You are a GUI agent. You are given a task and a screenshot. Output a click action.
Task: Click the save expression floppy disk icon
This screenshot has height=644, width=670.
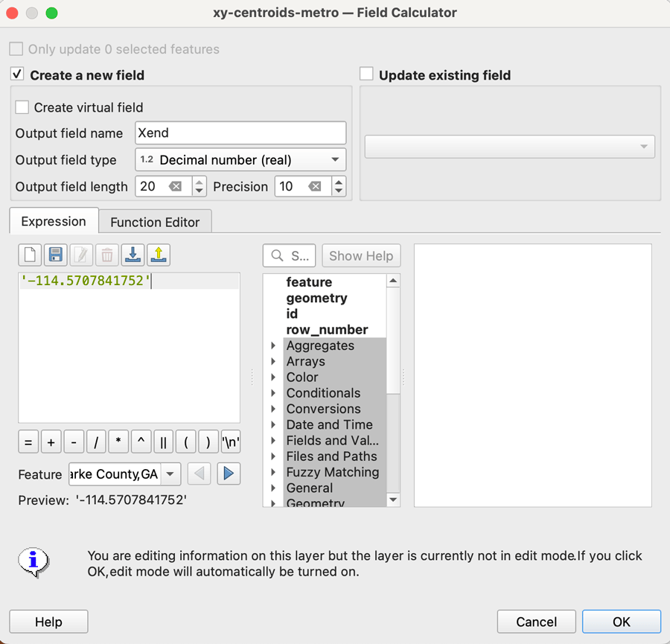55,255
